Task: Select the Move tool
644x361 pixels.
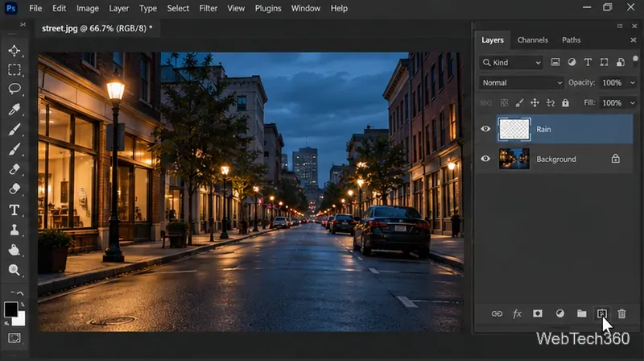Action: click(14, 50)
